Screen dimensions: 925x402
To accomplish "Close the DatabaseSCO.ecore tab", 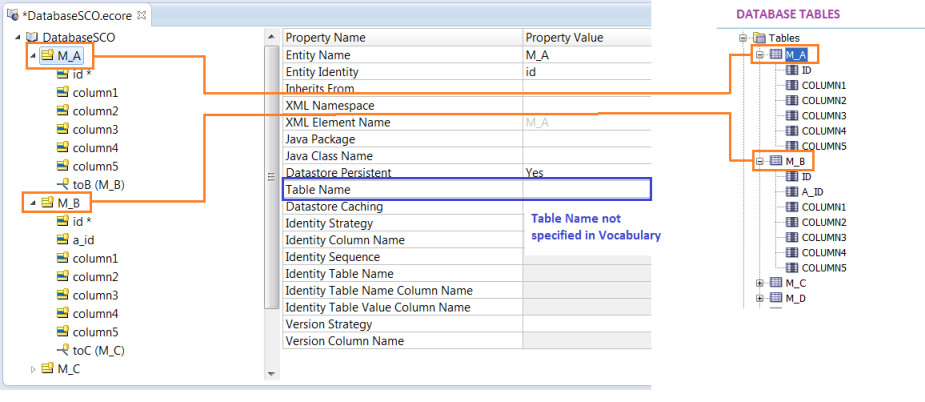I will (x=142, y=13).
